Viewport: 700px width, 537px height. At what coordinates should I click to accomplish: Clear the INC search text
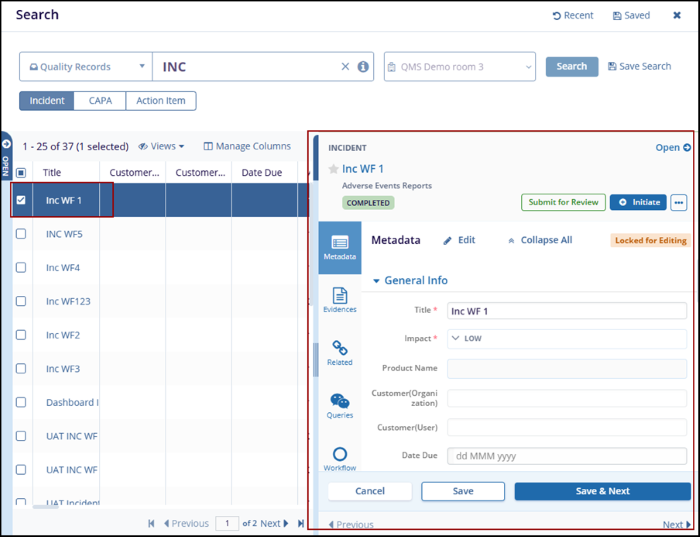345,67
